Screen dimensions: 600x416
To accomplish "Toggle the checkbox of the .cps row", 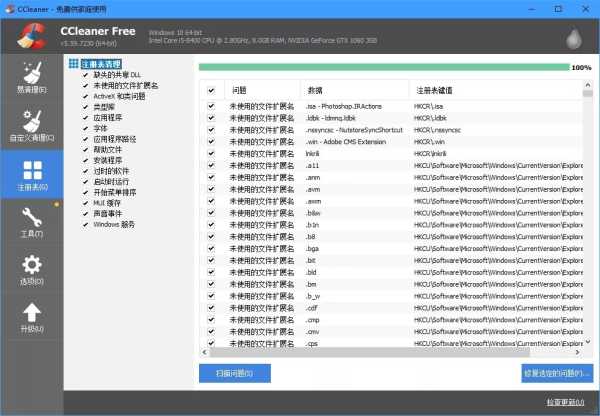I will [x=211, y=343].
